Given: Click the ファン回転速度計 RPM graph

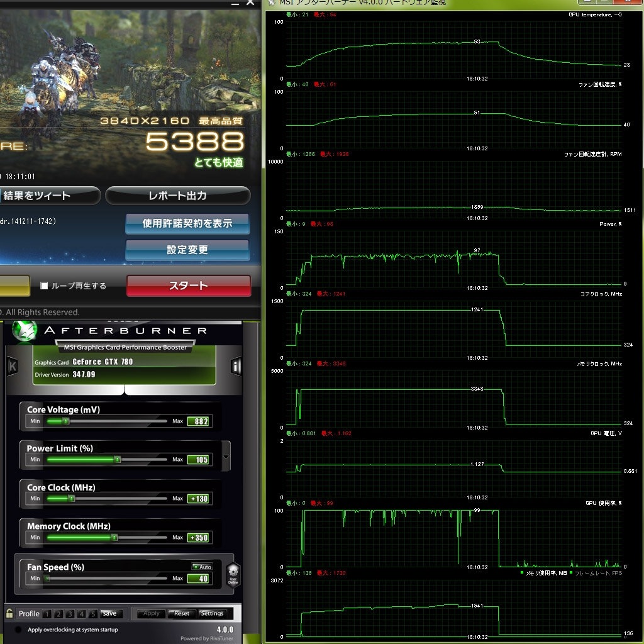Looking at the screenshot, I should click(453, 190).
